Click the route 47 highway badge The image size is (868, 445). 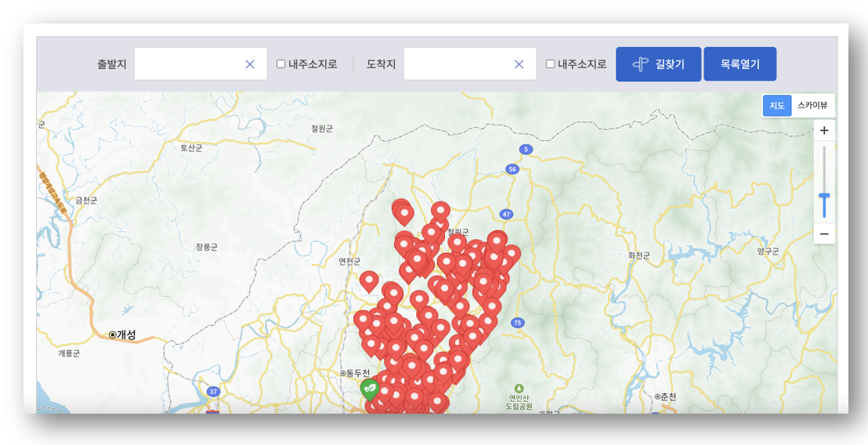pyautogui.click(x=506, y=214)
